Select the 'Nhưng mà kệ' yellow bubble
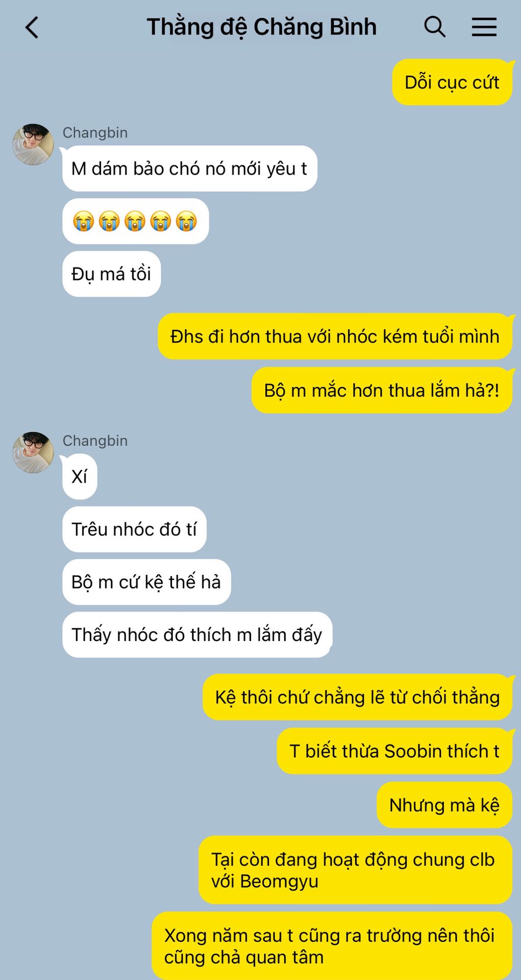This screenshot has width=521, height=980. click(x=444, y=805)
